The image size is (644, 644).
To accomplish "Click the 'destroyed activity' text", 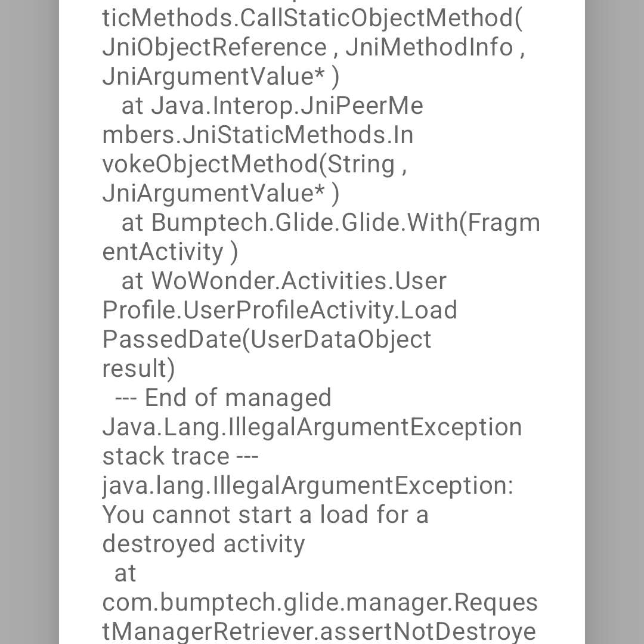I will coord(204,544).
